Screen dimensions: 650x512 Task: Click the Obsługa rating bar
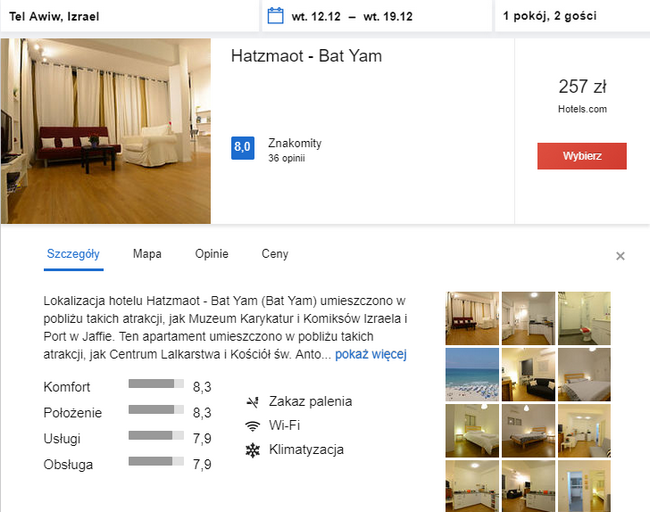[156, 461]
